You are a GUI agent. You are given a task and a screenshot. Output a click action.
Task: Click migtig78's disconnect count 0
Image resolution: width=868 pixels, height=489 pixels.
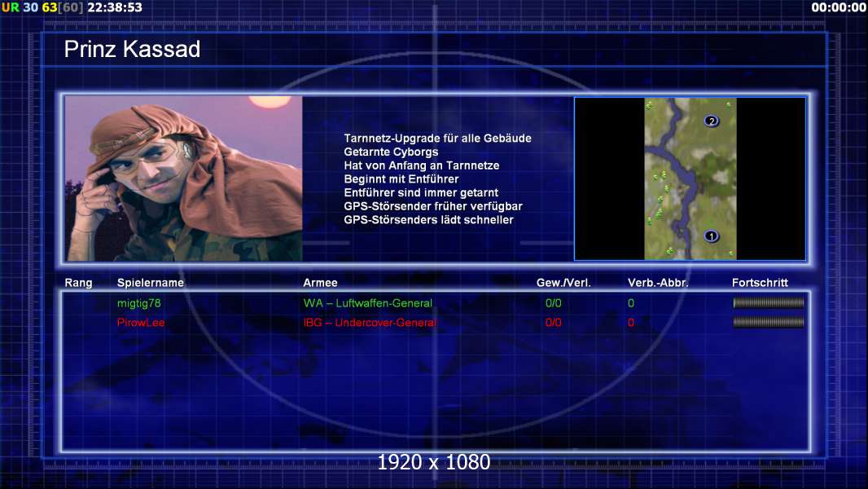631,303
